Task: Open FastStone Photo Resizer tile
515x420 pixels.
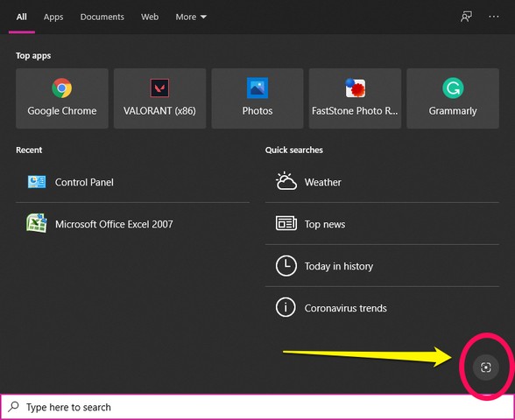Action: (x=355, y=98)
